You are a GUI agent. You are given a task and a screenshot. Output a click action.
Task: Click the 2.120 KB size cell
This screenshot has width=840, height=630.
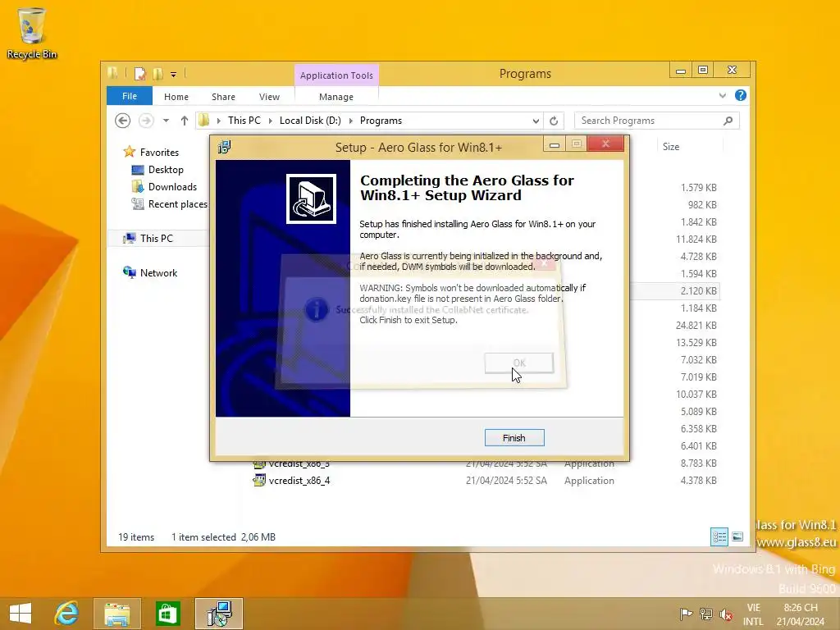699,291
